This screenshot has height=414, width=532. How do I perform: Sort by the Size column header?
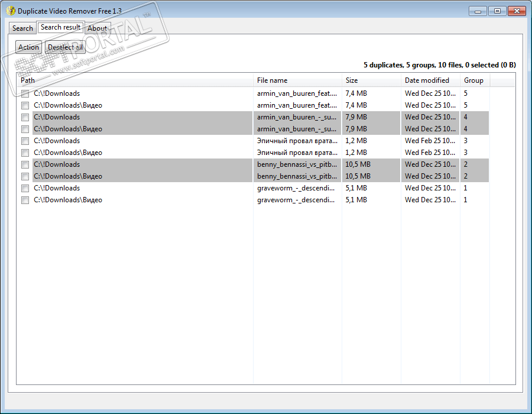click(x=372, y=80)
